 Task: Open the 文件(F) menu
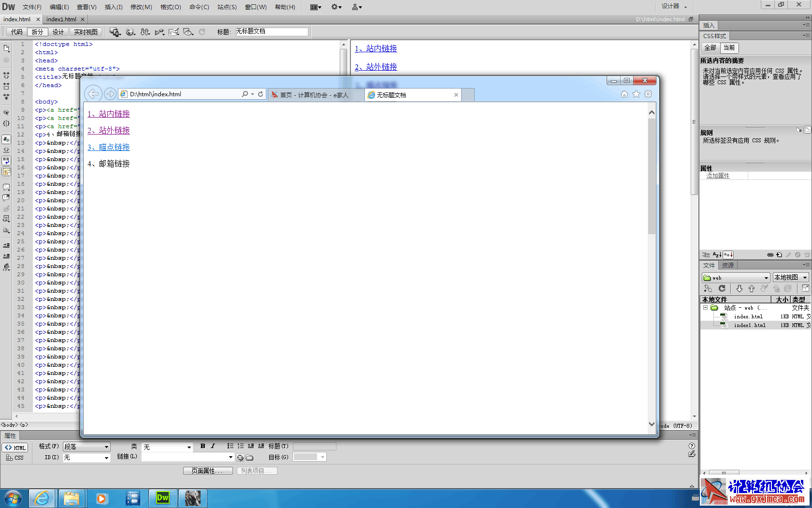(x=32, y=7)
